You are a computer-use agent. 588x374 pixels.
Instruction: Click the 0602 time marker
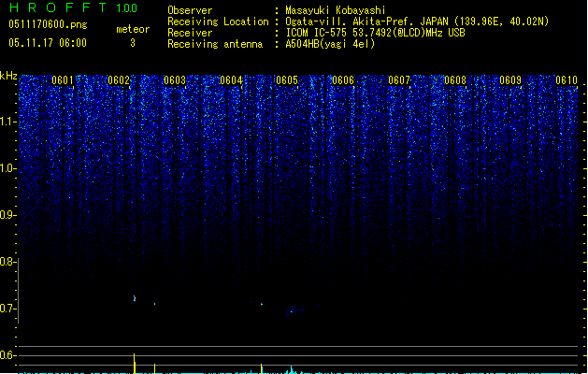119,80
